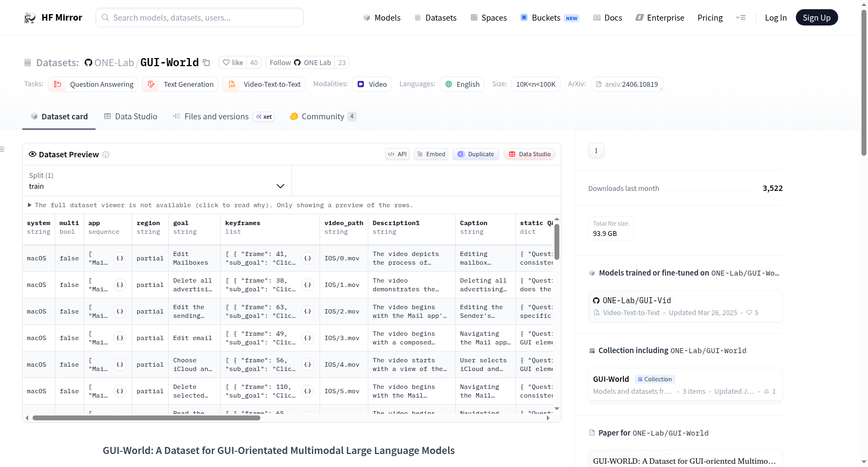Copy dataset name with the copy icon
Image resolution: width=868 pixels, height=467 pixels.
(206, 63)
